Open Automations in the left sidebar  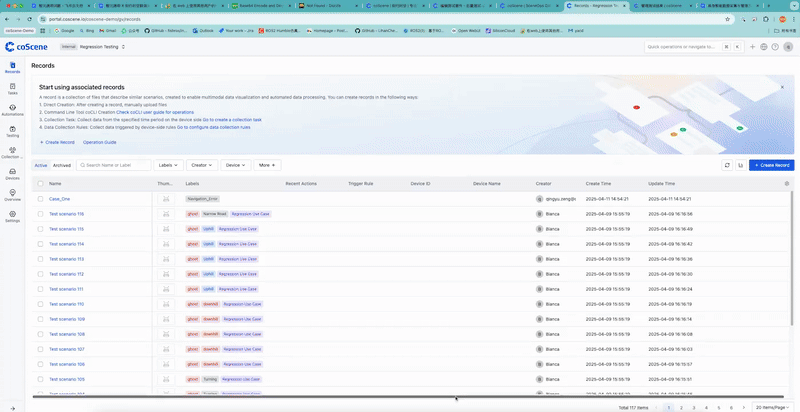(12, 109)
